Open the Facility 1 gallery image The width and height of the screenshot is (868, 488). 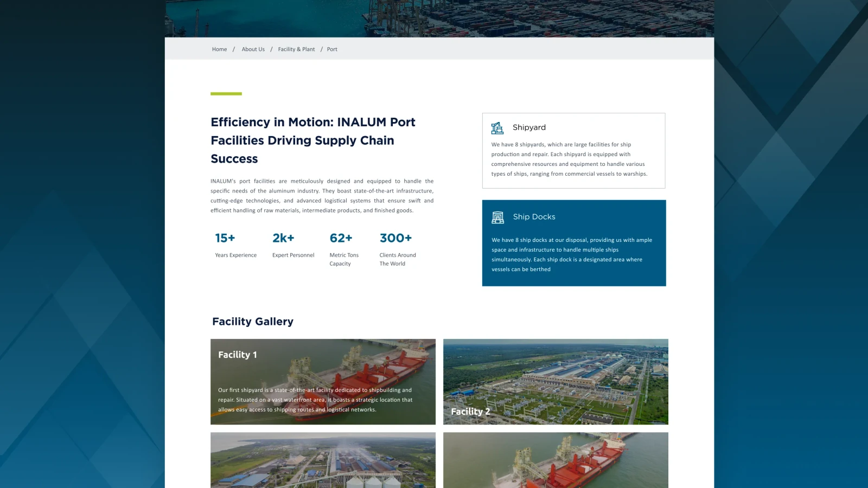click(323, 382)
